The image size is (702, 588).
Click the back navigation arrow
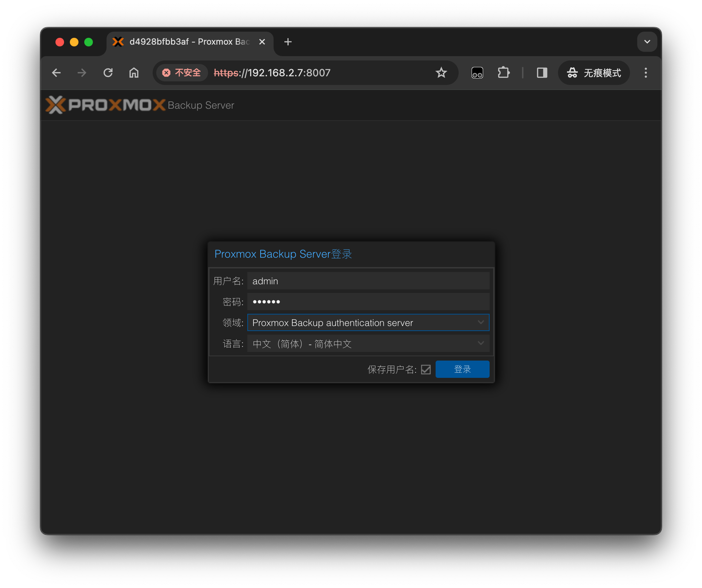click(x=57, y=73)
